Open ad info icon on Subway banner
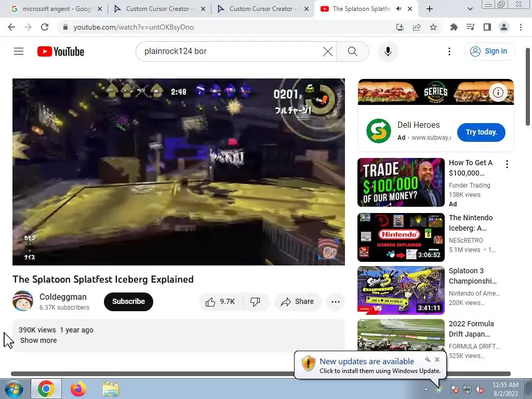Image resolution: width=532 pixels, height=399 pixels. (x=498, y=92)
